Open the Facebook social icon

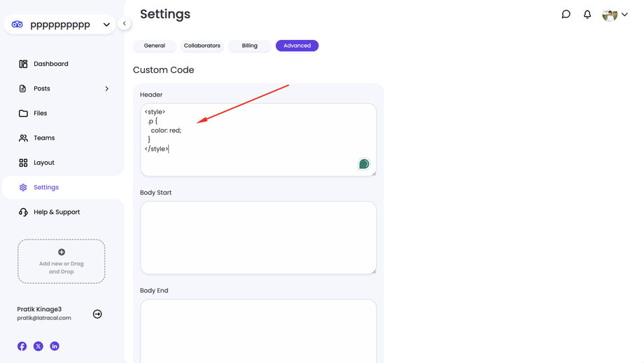coord(22,346)
